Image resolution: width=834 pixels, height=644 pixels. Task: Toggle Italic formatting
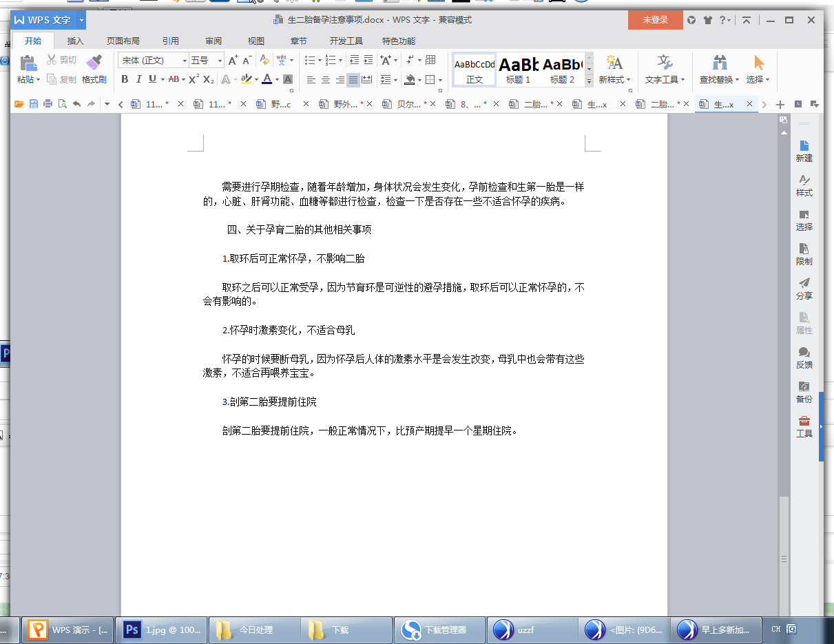click(x=138, y=79)
